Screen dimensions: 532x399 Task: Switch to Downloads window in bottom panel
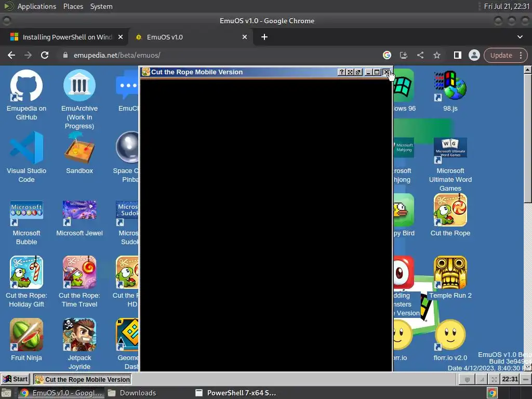[x=132, y=393]
